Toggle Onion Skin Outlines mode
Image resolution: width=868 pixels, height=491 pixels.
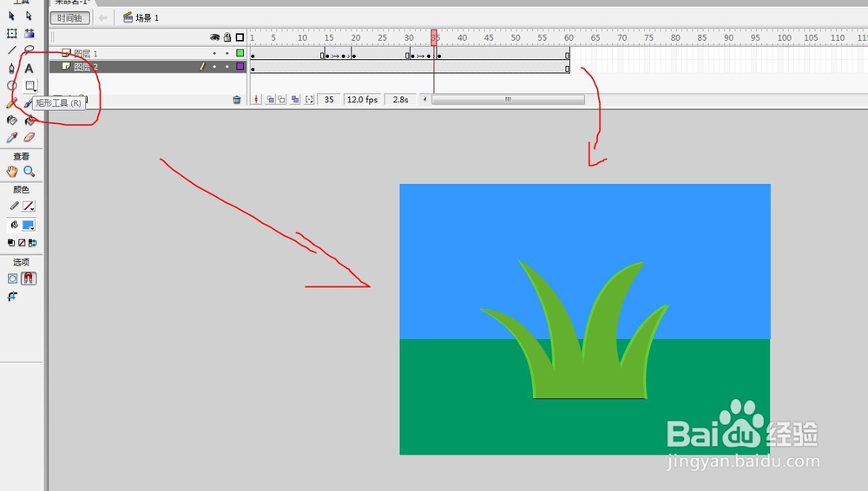click(282, 100)
